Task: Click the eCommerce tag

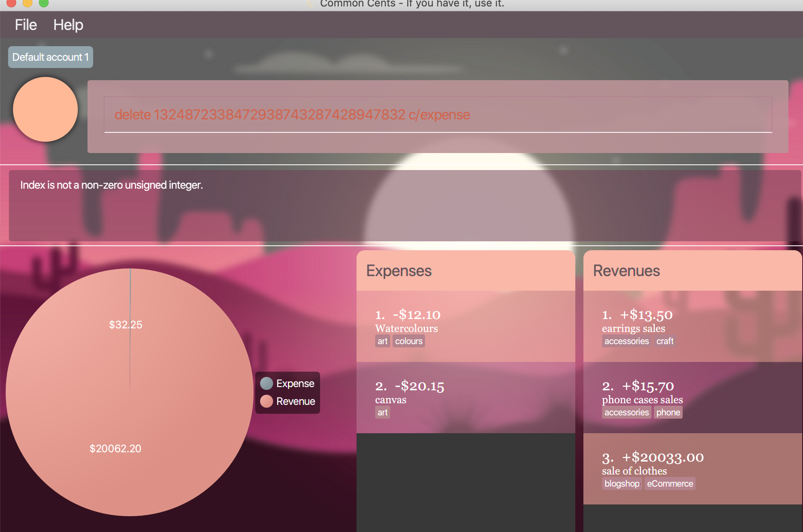Action: click(x=670, y=484)
